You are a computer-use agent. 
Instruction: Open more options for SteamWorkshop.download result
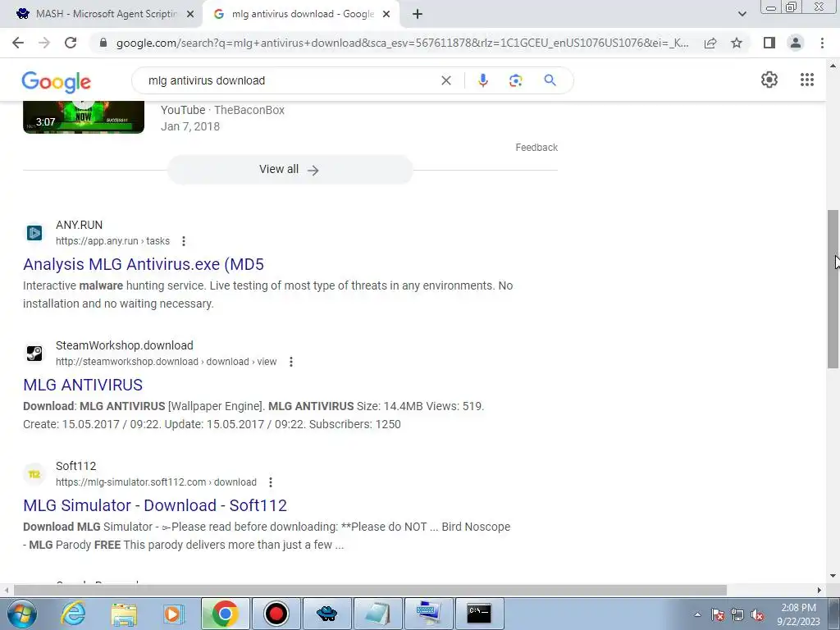click(x=291, y=362)
